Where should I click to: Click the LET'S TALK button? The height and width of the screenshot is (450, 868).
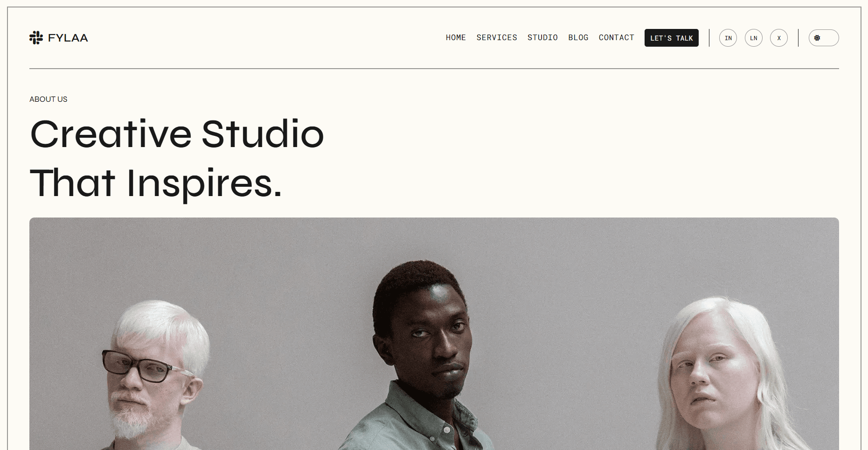[672, 38]
